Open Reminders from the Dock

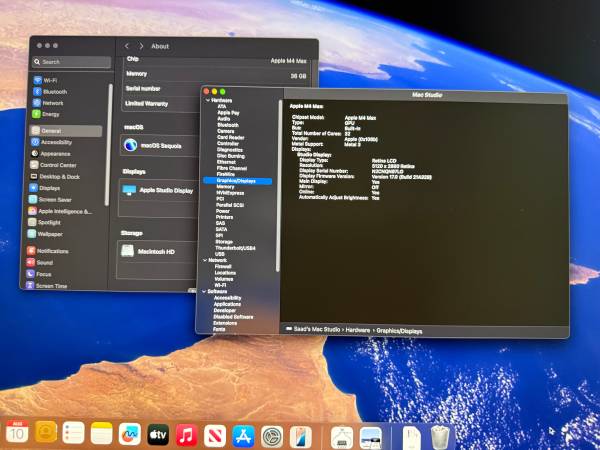pos(73,433)
